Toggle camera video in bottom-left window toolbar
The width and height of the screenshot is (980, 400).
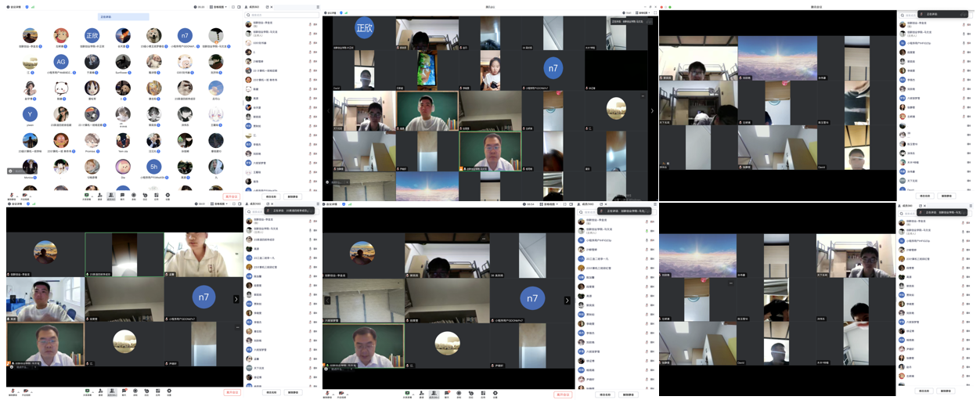pyautogui.click(x=25, y=391)
